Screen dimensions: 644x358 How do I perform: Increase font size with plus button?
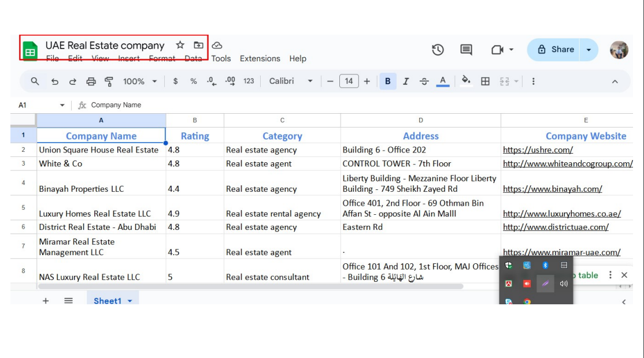[x=367, y=81]
